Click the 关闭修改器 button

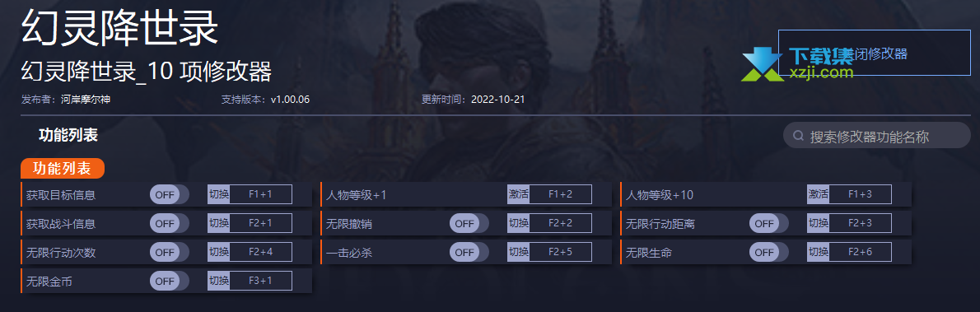[875, 54]
